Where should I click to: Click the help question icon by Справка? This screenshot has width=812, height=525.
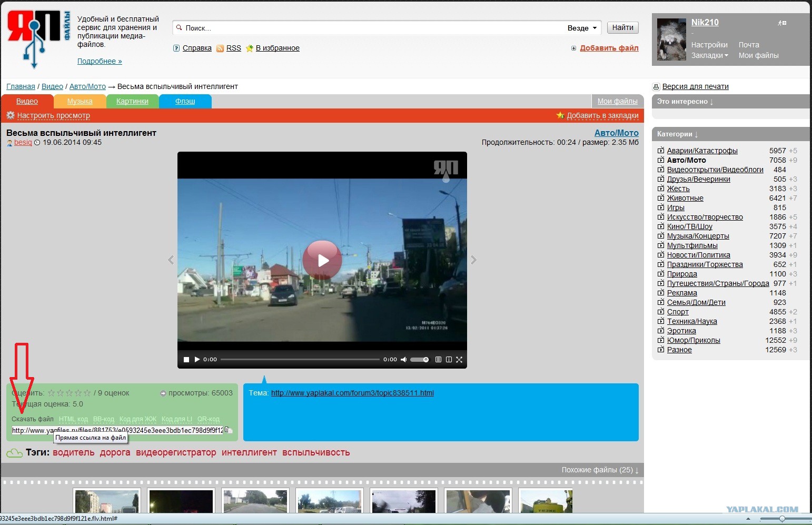pyautogui.click(x=176, y=48)
